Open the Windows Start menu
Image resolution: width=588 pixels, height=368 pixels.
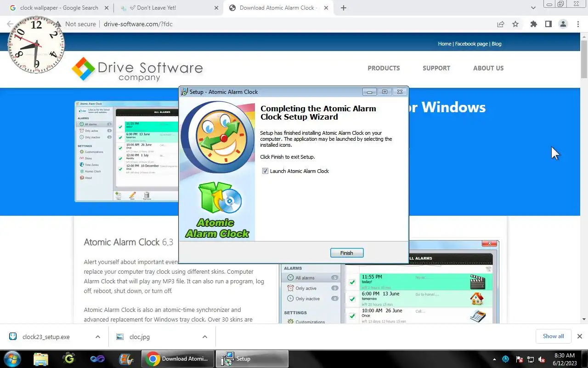click(x=12, y=359)
